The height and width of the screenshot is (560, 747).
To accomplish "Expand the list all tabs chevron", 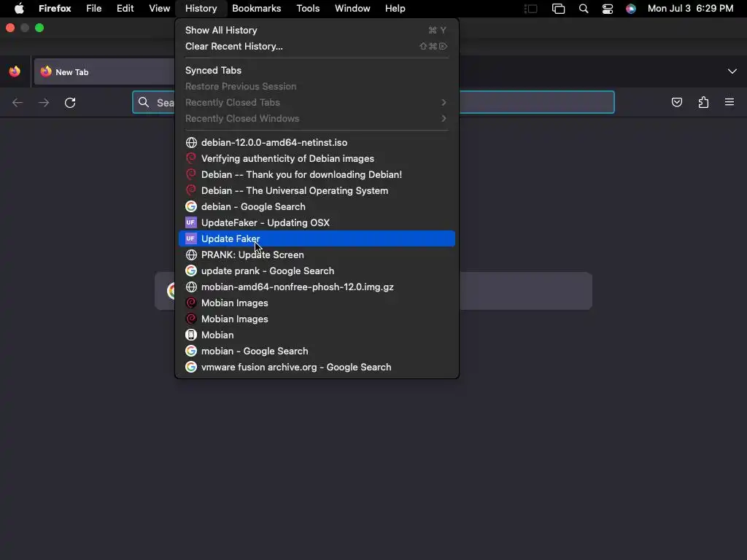I will coord(732,71).
